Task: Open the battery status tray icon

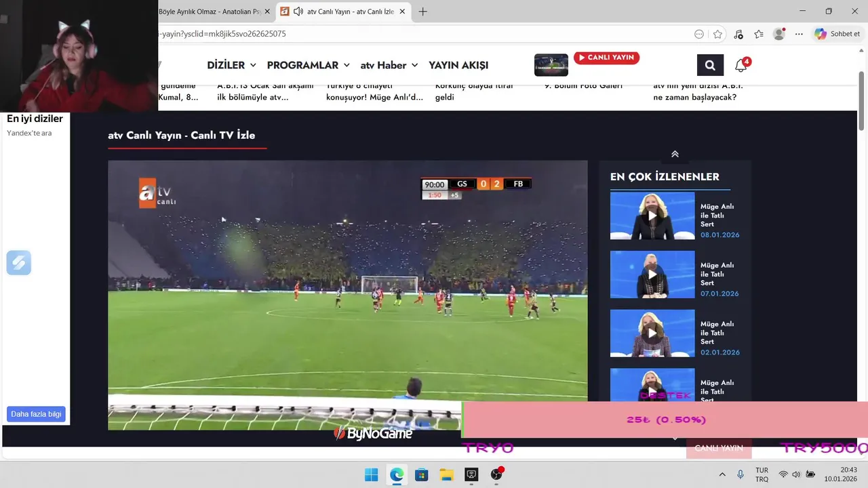Action: [x=810, y=474]
